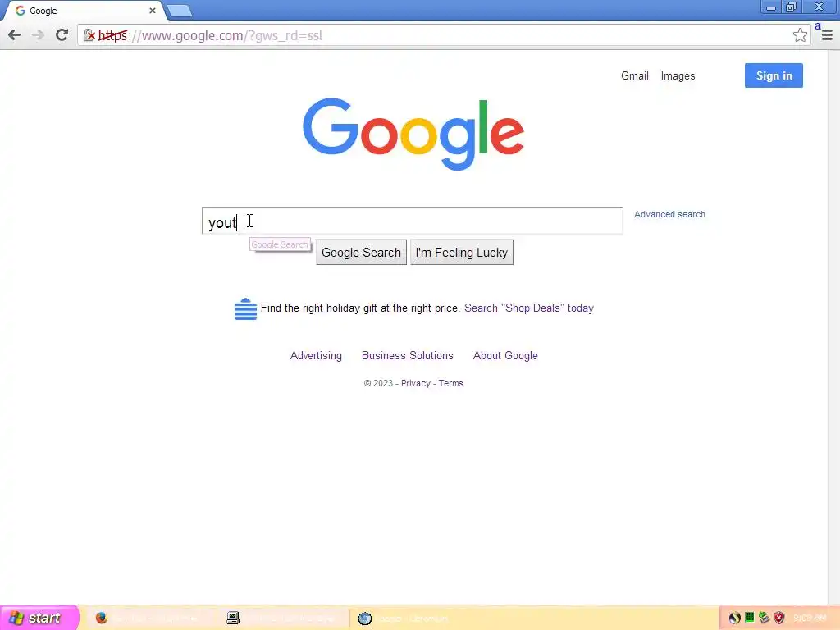840x630 pixels.
Task: Click the Windows start button
Action: (39, 618)
